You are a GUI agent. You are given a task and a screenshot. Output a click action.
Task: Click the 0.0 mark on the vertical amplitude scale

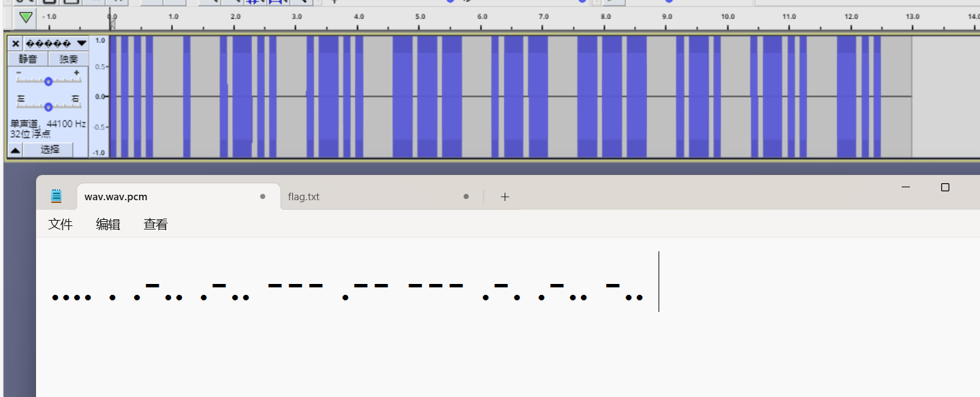coord(100,97)
